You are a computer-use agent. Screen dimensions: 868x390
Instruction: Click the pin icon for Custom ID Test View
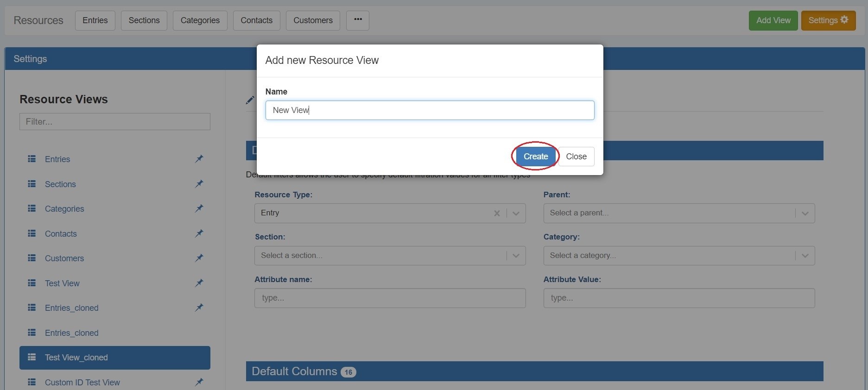(x=199, y=382)
